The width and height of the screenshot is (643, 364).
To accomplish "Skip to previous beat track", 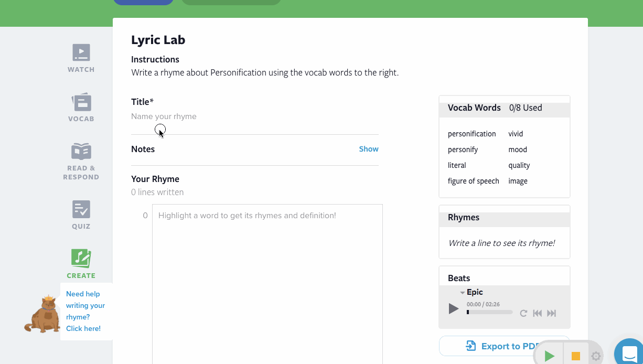I will [x=537, y=313].
